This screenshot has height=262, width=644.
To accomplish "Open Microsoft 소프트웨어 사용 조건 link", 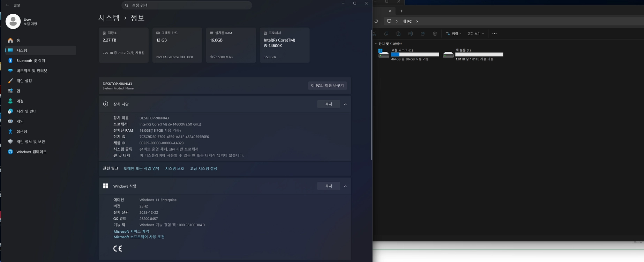I will pos(139,237).
